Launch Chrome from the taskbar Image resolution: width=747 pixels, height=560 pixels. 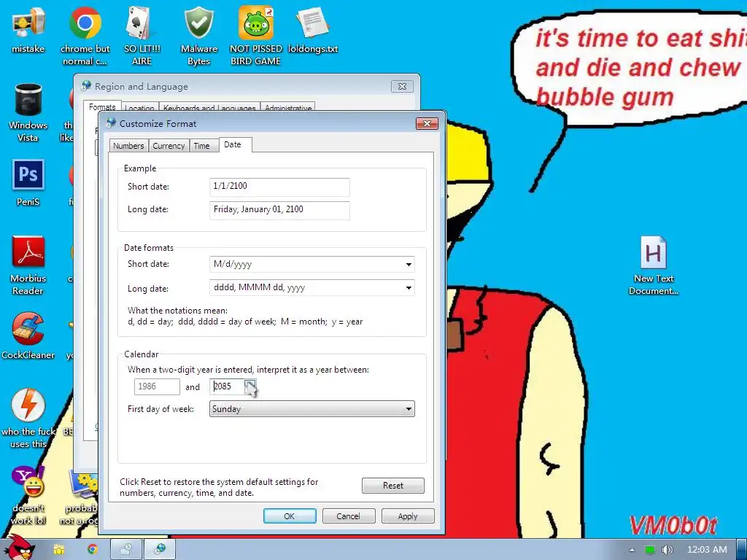pyautogui.click(x=93, y=550)
